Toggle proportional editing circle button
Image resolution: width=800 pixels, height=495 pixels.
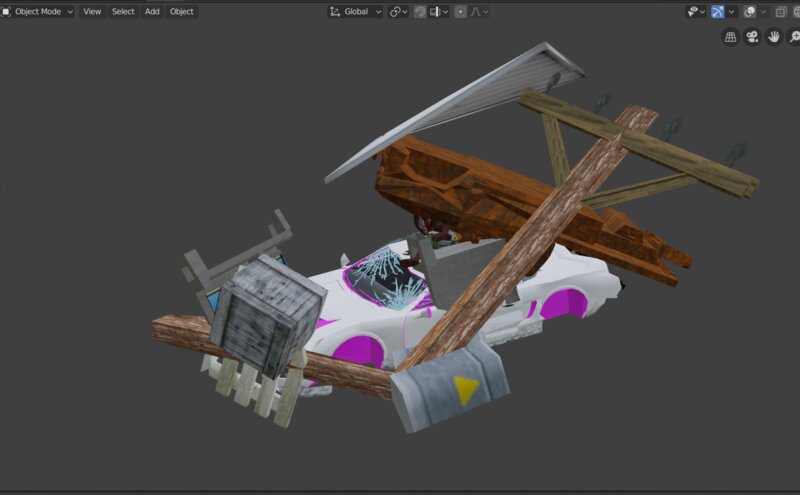click(460, 12)
